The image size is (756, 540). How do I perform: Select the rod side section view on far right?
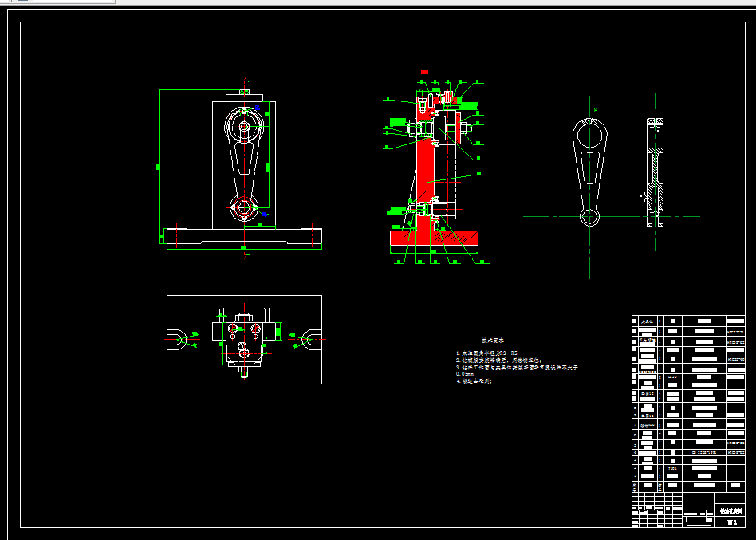655,172
